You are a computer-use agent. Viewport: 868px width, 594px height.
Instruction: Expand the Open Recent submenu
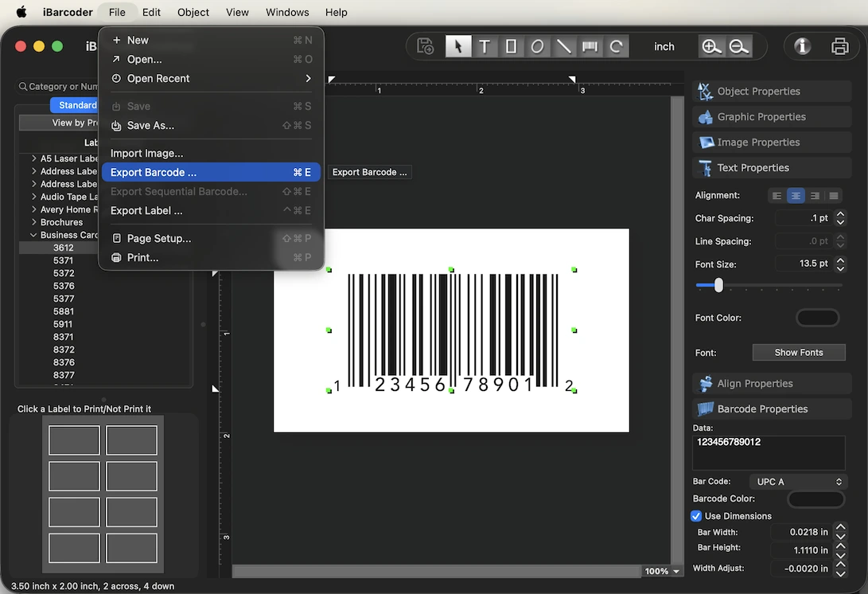(211, 79)
